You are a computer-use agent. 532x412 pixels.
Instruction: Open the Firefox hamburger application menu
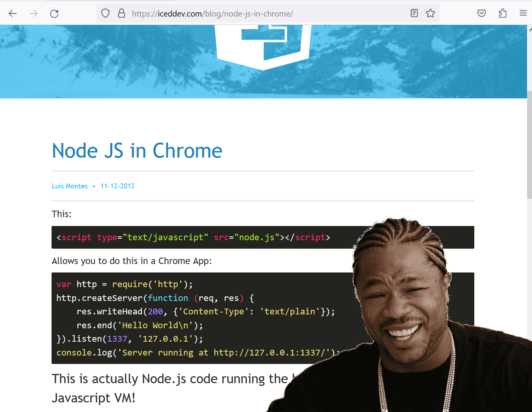tap(523, 13)
